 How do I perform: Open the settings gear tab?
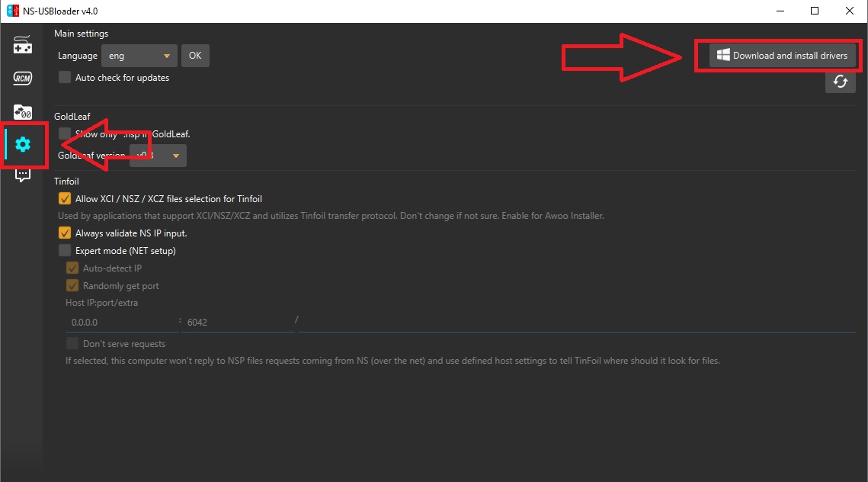23,145
